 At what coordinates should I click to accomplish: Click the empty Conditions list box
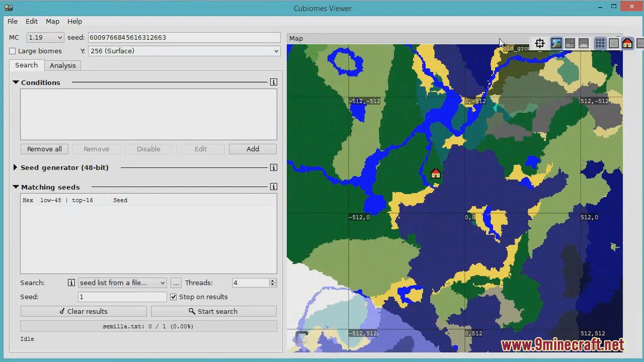tap(148, 115)
